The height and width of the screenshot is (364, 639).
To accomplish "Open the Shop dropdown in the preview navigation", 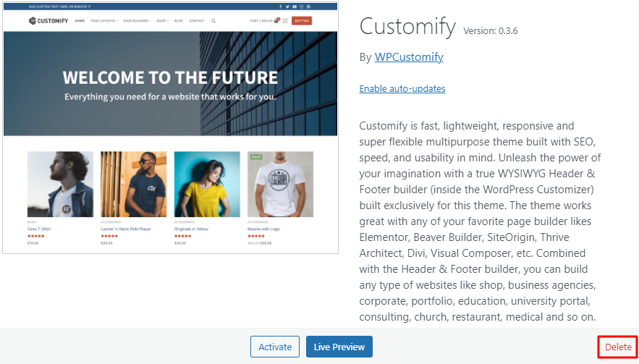I will [x=163, y=21].
